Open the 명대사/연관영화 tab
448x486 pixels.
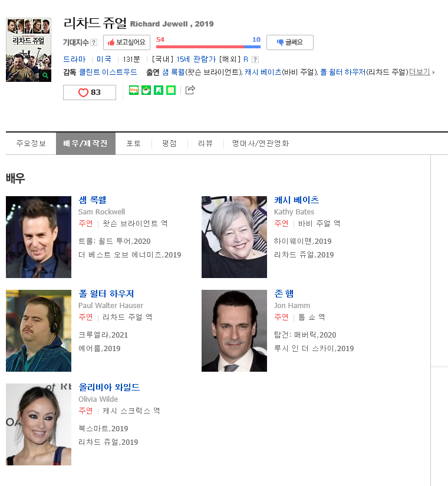click(x=260, y=143)
